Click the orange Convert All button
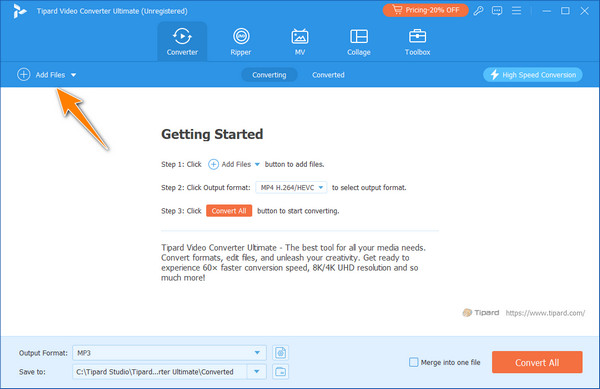Image resolution: width=600 pixels, height=389 pixels. [x=537, y=362]
